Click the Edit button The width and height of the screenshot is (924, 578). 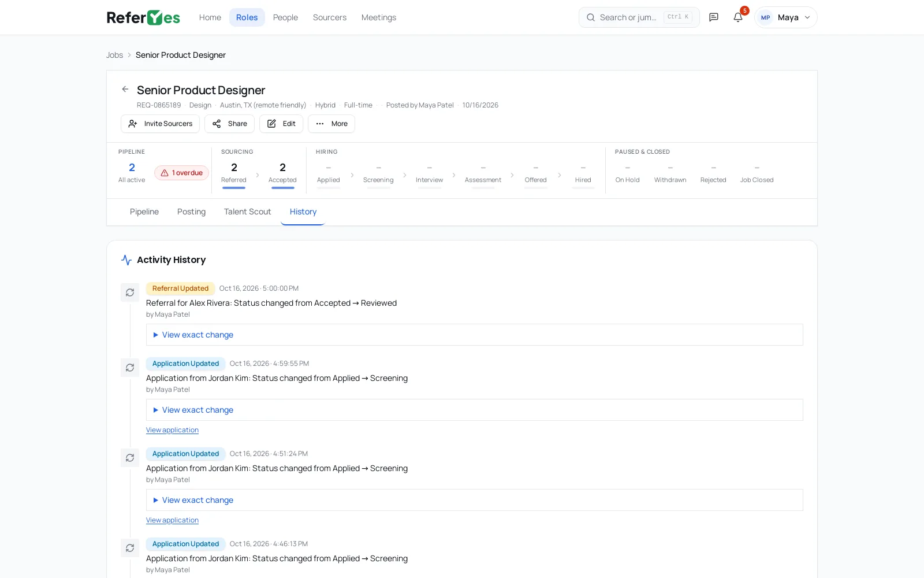click(281, 124)
